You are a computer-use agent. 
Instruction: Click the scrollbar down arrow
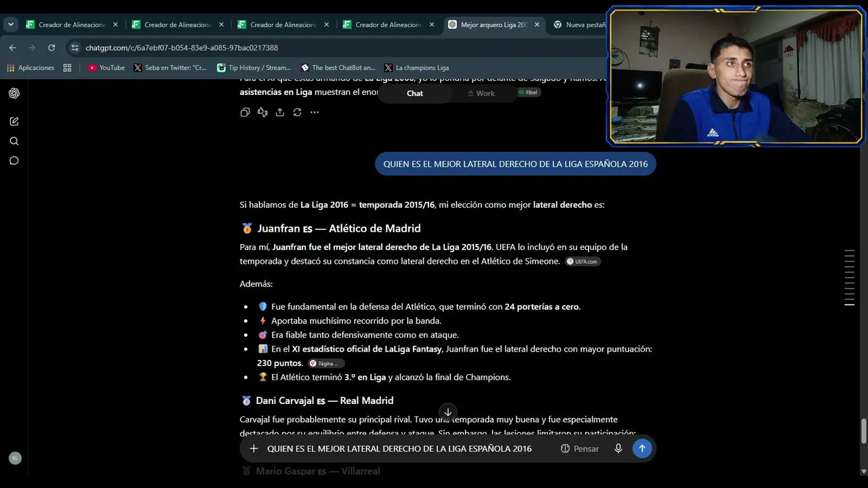[x=863, y=472]
